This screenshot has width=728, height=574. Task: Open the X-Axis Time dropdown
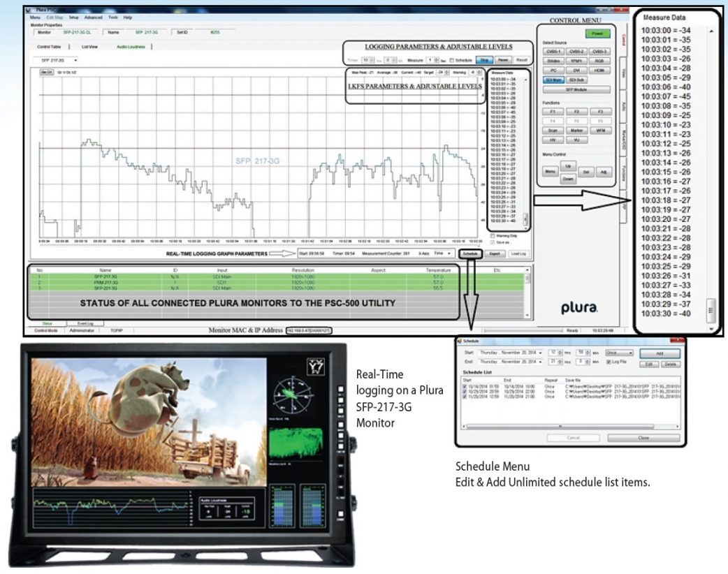tap(443, 253)
